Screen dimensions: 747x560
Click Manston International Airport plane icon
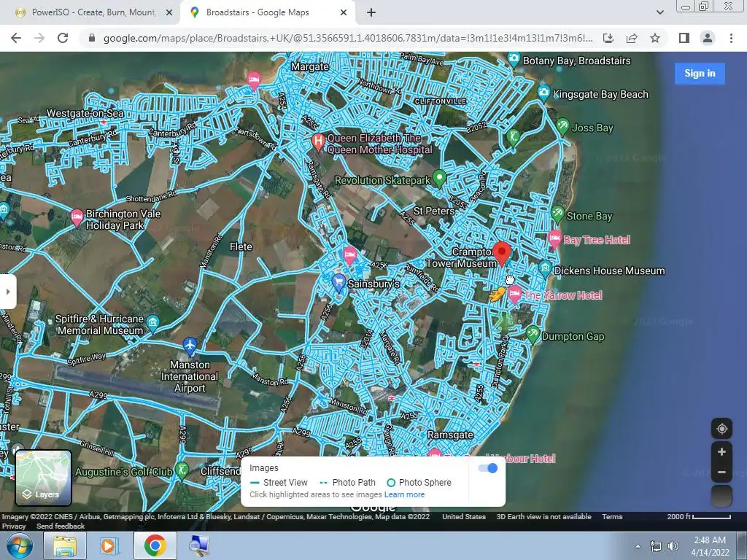190,346
